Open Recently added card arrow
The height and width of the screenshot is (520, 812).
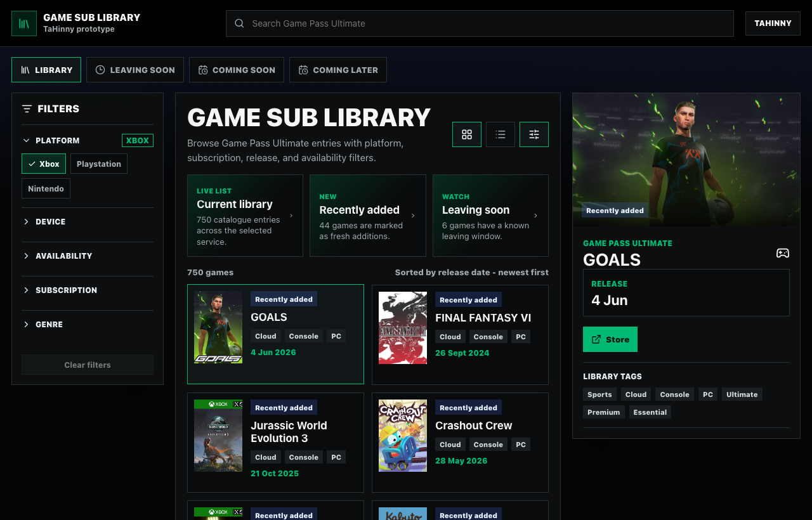point(413,216)
